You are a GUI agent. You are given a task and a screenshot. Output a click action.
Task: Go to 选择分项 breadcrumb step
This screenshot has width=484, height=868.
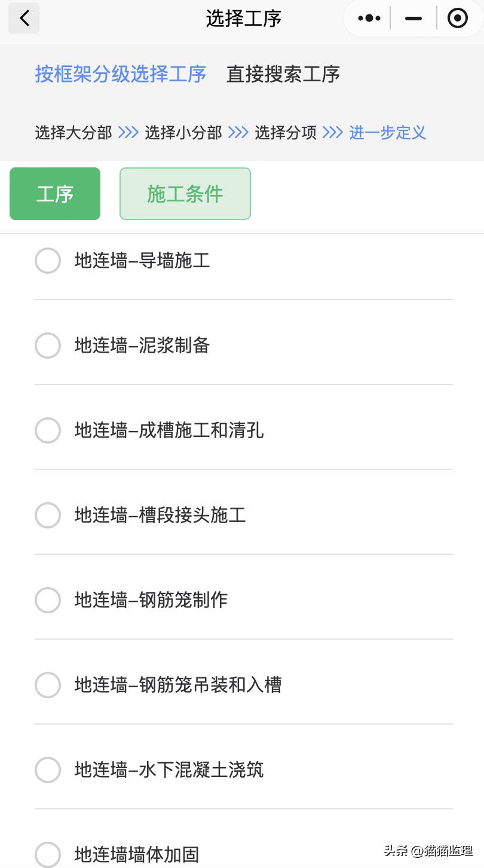[286, 132]
